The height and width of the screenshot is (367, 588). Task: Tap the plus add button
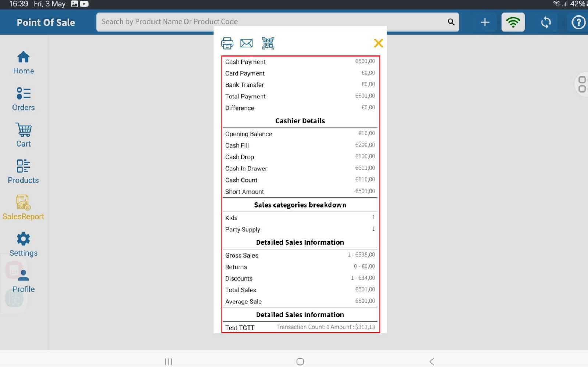click(485, 22)
